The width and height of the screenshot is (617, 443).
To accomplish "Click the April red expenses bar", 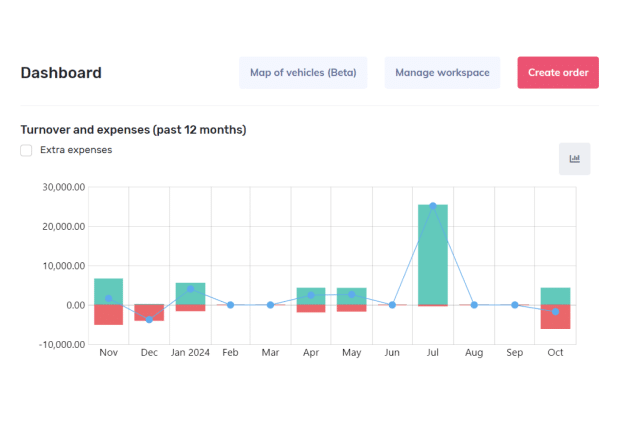I will [311, 309].
